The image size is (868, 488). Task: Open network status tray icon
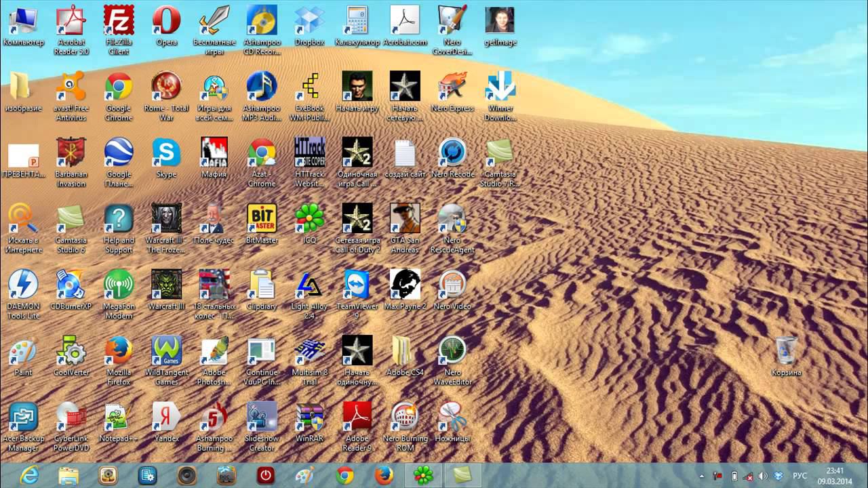[749, 476]
